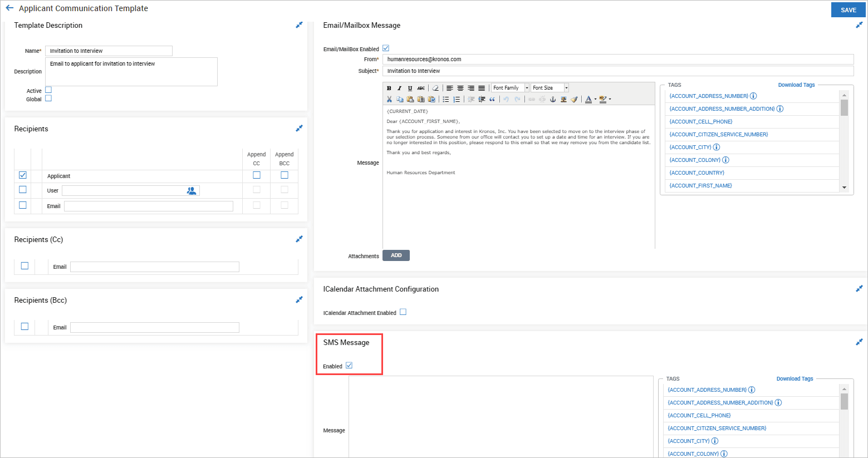Paste from Word icon
Image resolution: width=868 pixels, height=458 pixels.
[x=431, y=99]
